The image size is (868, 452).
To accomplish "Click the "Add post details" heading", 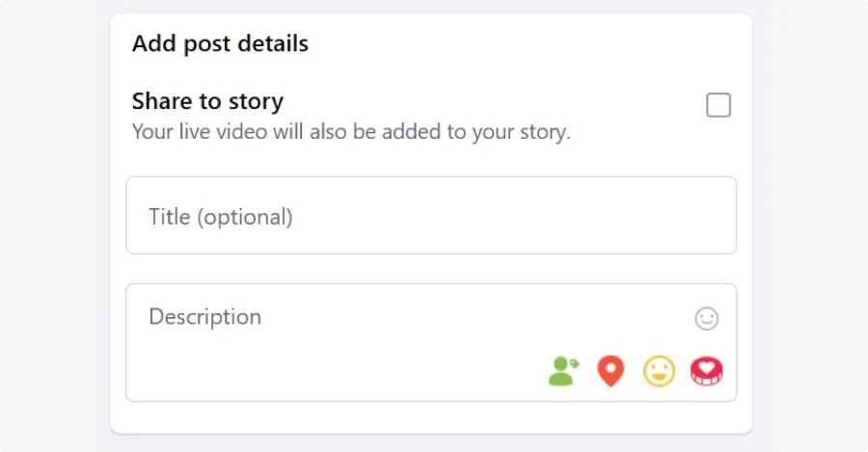I will pos(220,43).
